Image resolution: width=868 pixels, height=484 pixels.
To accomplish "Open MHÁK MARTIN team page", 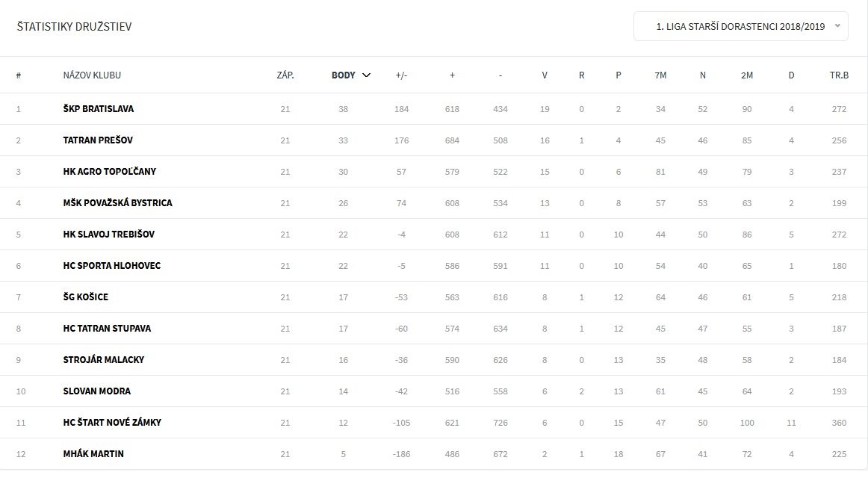I will tap(93, 454).
